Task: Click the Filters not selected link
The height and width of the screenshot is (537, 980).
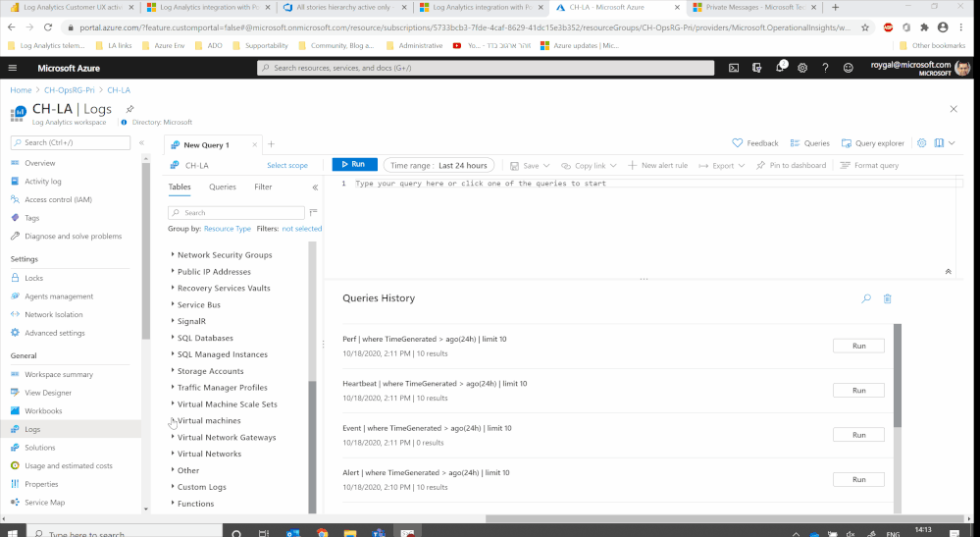Action: 302,229
